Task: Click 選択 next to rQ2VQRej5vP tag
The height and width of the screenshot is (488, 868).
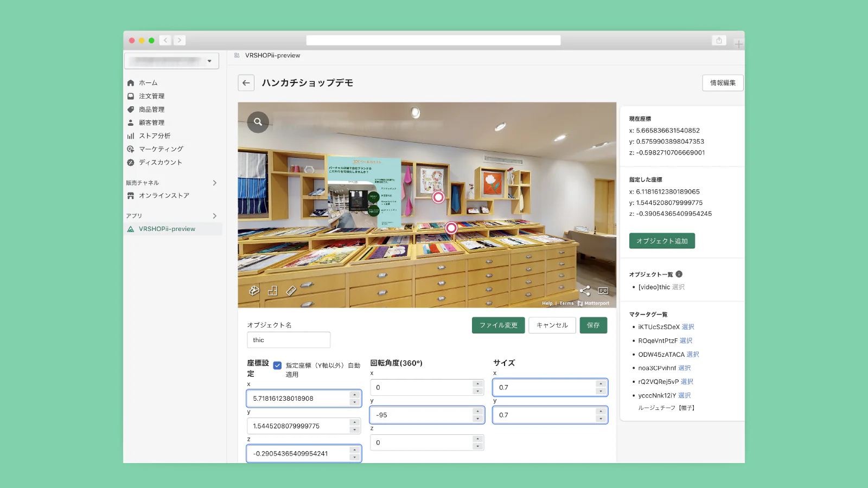Action: point(687,382)
